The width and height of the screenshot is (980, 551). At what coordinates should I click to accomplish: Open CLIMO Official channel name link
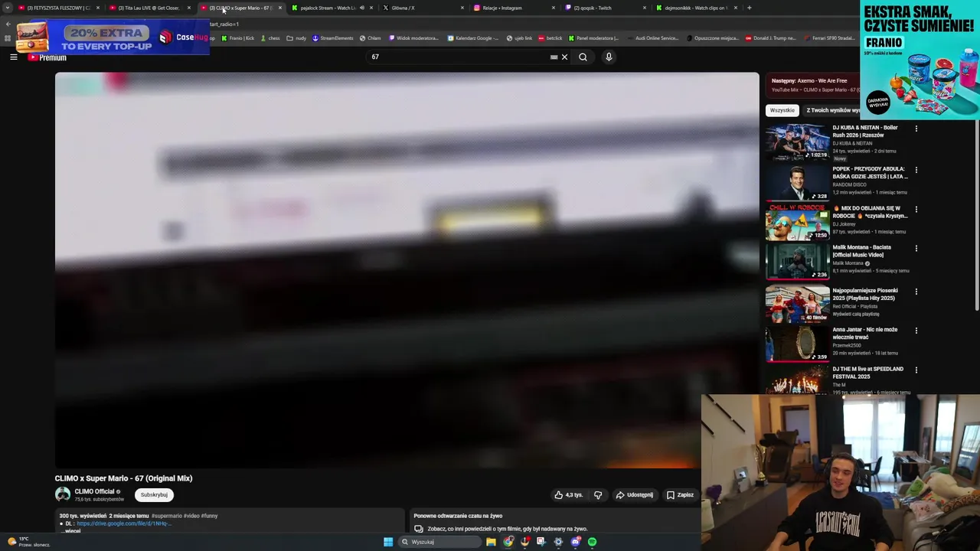point(94,491)
